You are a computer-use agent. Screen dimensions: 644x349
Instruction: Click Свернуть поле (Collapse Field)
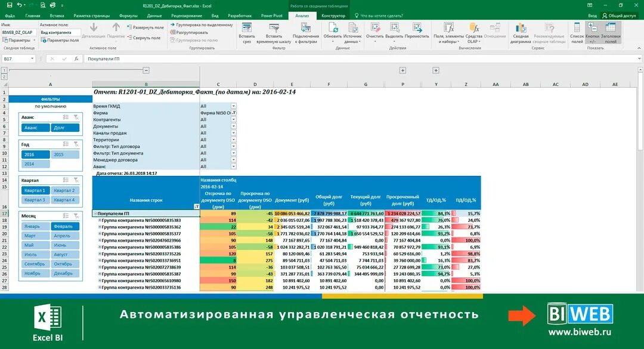click(x=144, y=38)
